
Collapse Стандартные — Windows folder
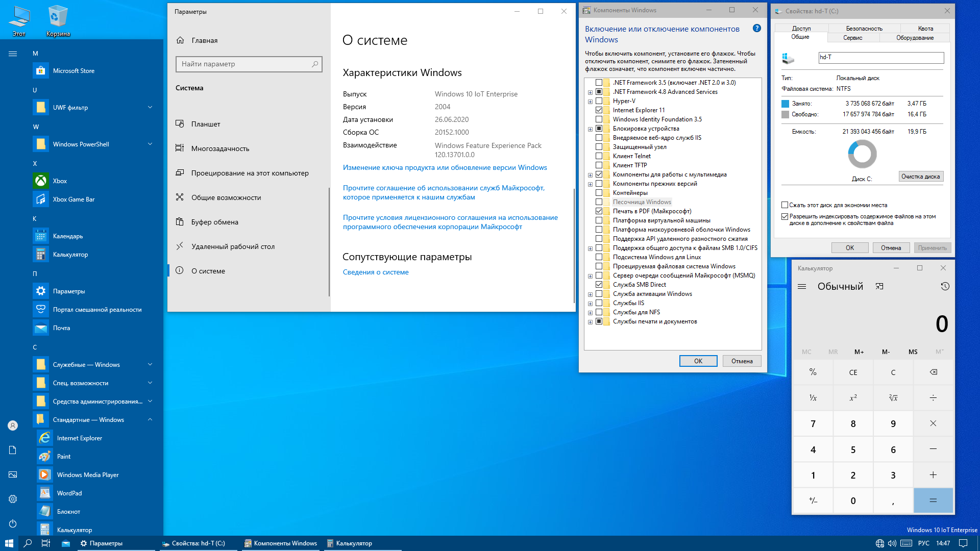[x=150, y=420]
